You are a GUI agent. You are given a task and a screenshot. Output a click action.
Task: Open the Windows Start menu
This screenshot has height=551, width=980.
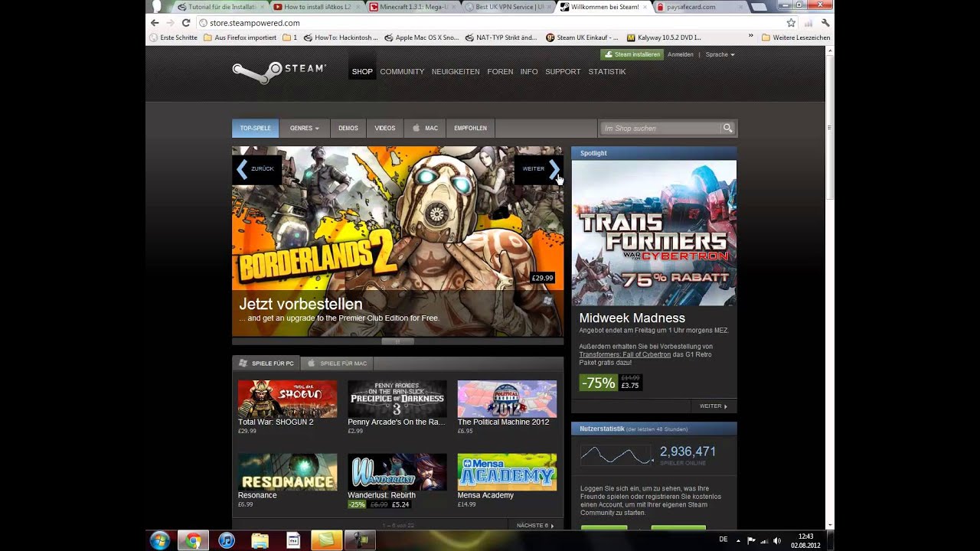pos(160,541)
